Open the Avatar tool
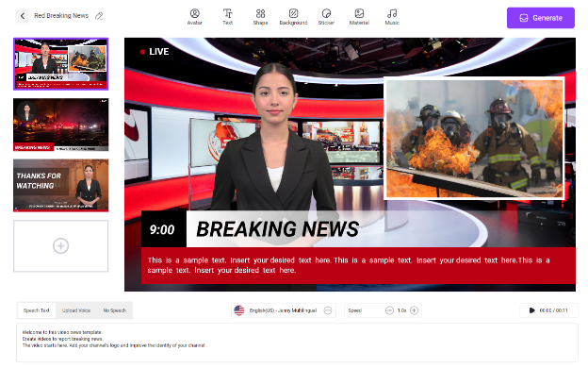Viewport: 588px width, 368px height. coord(195,17)
